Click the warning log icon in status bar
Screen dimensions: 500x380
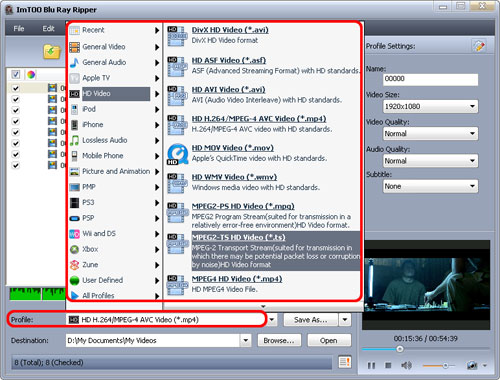(x=345, y=362)
